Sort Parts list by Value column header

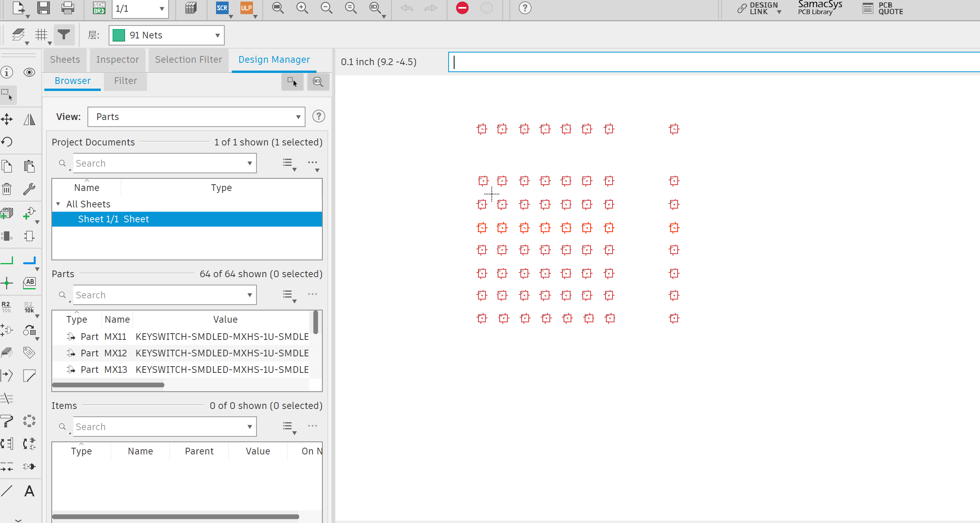click(225, 320)
